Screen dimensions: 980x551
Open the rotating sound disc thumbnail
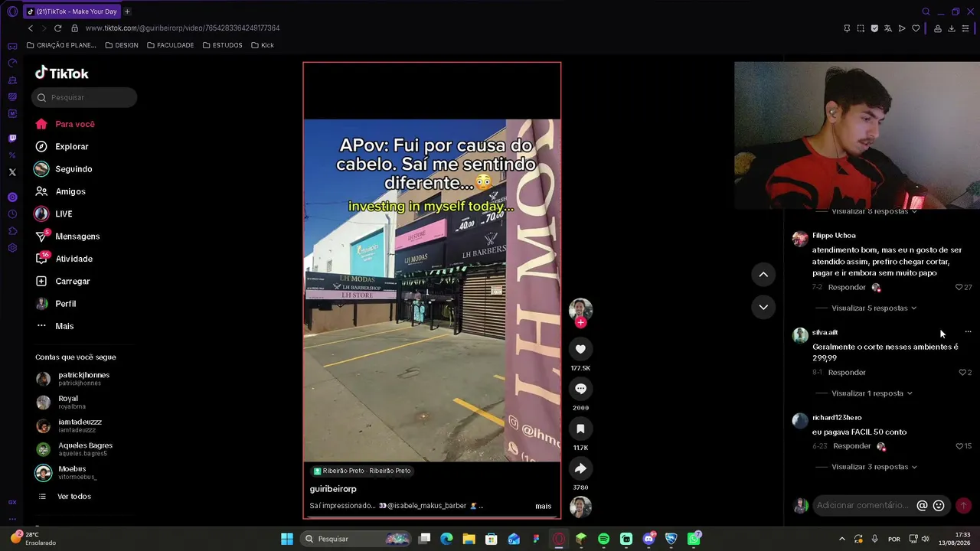(x=580, y=507)
